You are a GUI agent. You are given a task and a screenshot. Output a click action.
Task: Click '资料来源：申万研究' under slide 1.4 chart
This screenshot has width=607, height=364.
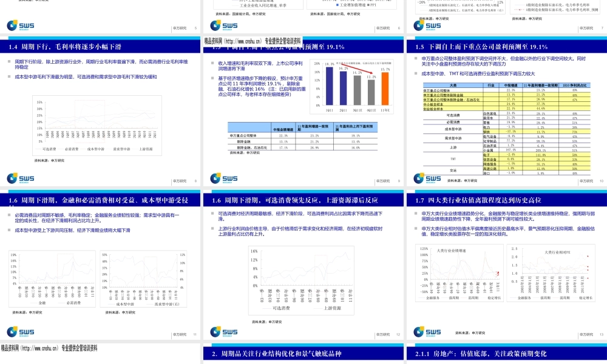pyautogui.click(x=49, y=161)
